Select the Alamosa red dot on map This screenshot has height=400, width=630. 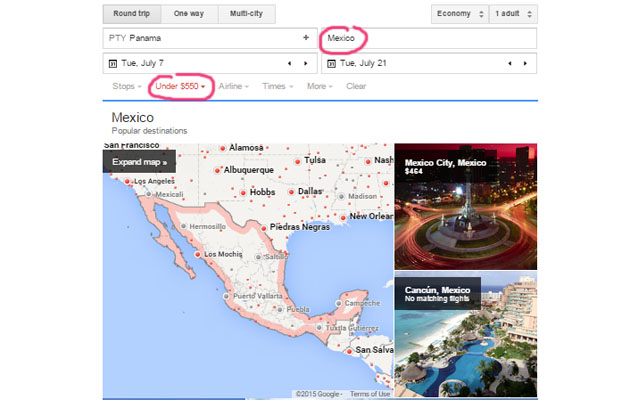[223, 148]
